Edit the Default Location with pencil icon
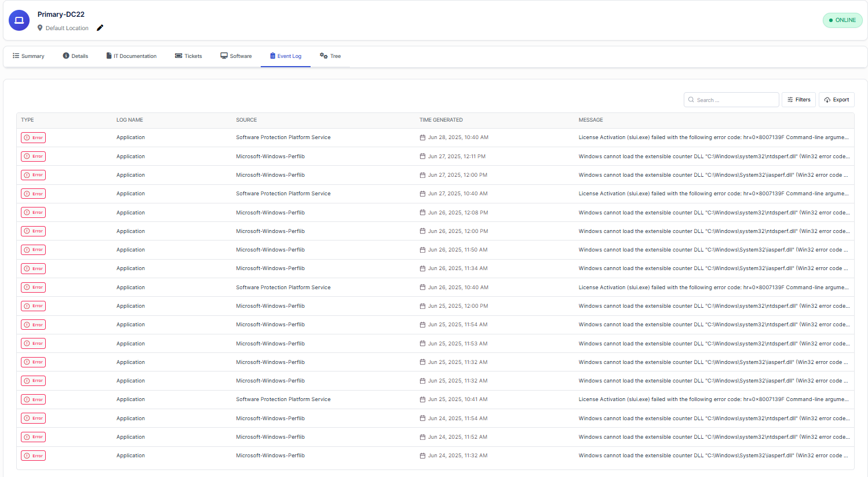The image size is (868, 477). pos(100,28)
